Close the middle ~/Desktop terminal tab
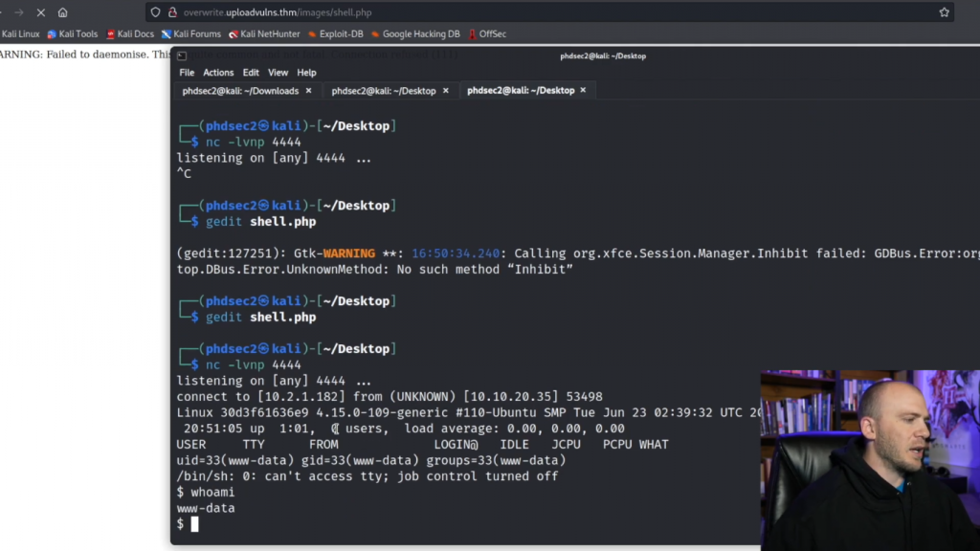The width and height of the screenshot is (980, 551). tap(446, 91)
